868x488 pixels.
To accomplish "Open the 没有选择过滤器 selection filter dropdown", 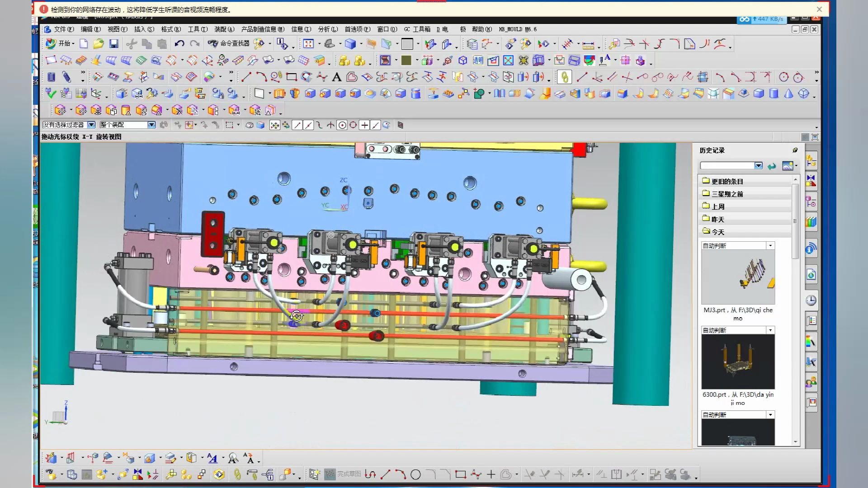I will pos(91,125).
